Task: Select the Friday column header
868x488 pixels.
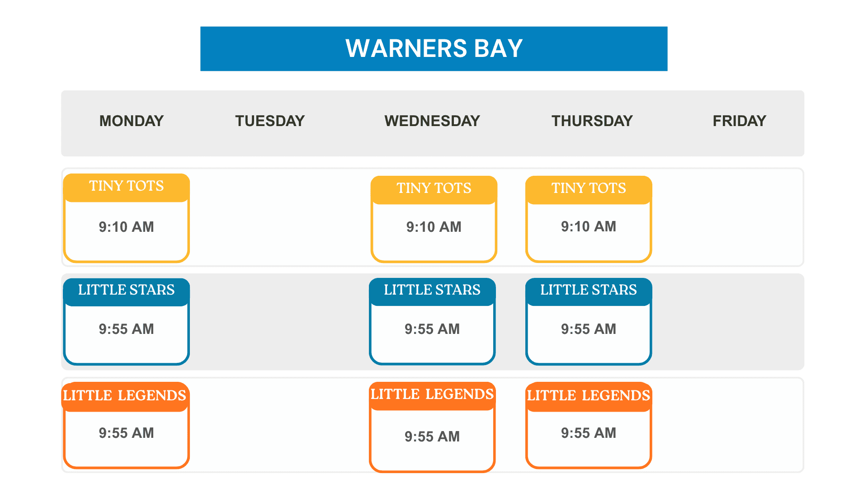Action: [x=740, y=121]
